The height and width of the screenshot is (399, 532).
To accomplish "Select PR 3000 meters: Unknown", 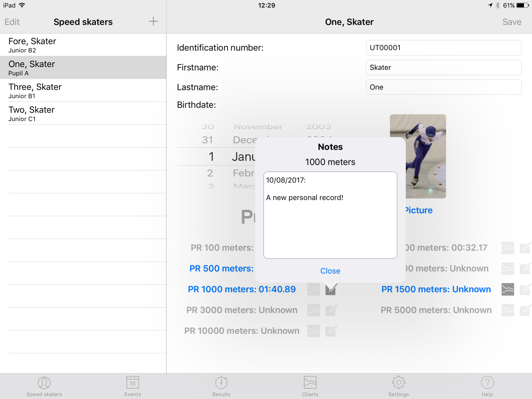I will pos(242,310).
